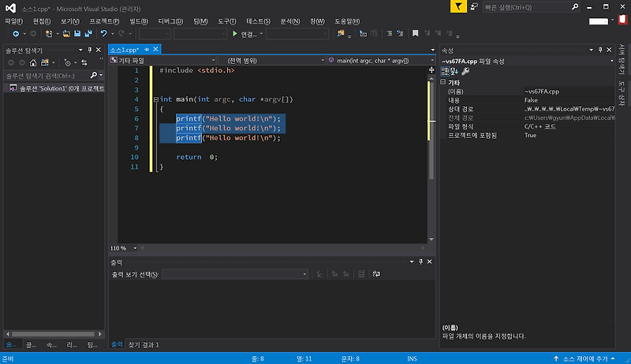
Task: Open the 도움말(H) menu
Action: [x=347, y=21]
